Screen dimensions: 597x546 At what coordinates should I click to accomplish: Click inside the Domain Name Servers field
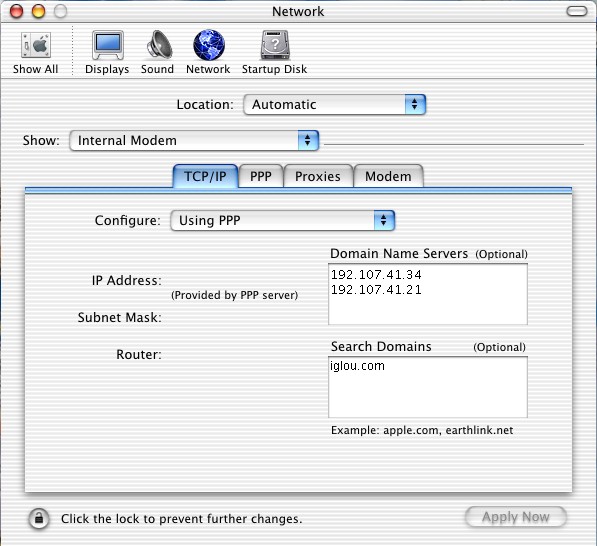(428, 294)
